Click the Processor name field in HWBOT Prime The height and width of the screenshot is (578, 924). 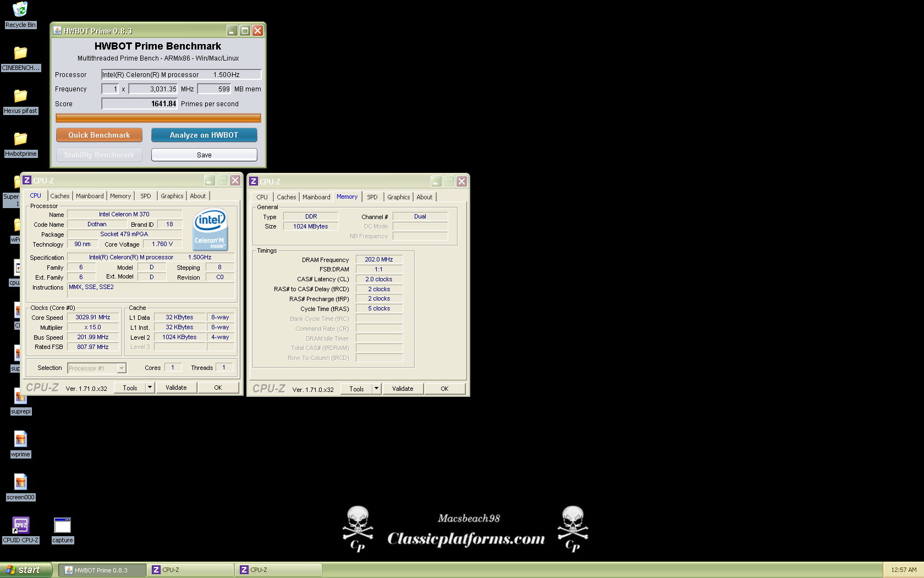click(181, 74)
